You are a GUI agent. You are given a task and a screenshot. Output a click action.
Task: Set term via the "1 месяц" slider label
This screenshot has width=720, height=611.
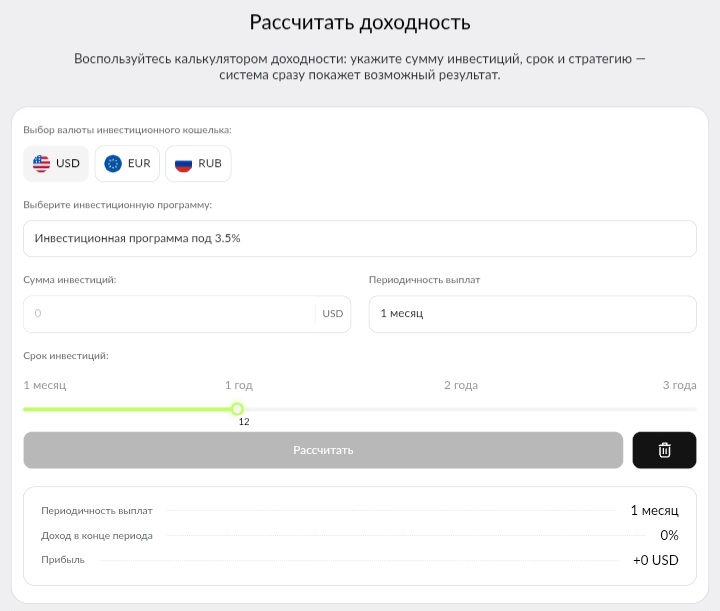(45, 385)
